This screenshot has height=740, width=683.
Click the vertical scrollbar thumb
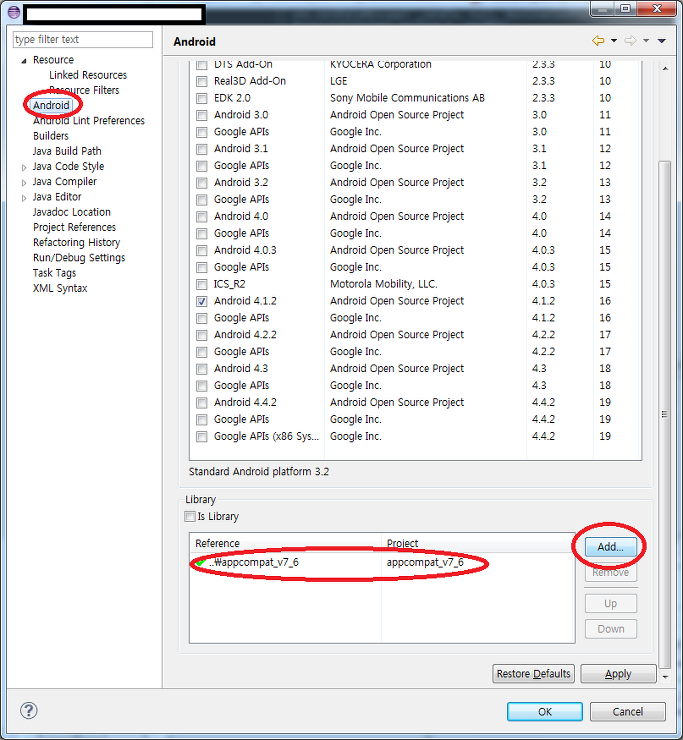pyautogui.click(x=665, y=414)
